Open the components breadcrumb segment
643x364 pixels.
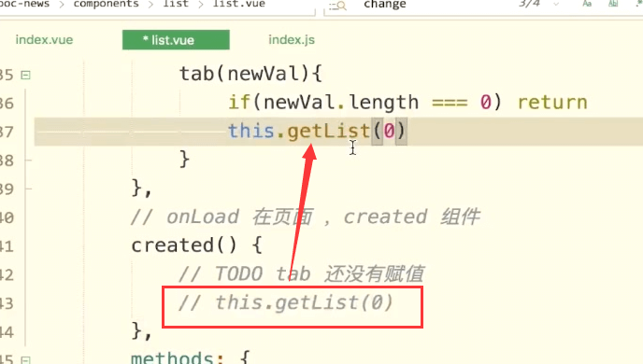[x=107, y=4]
